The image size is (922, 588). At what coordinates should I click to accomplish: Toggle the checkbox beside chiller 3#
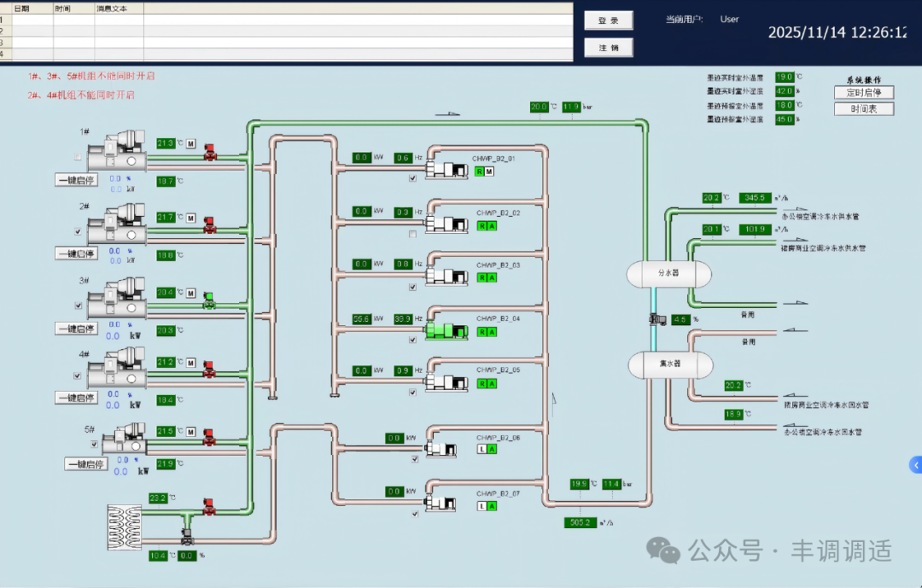[79, 306]
